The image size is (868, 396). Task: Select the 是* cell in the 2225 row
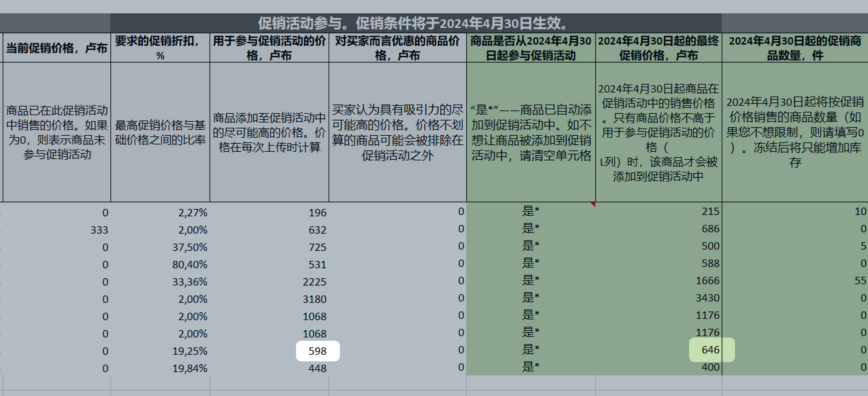click(531, 281)
